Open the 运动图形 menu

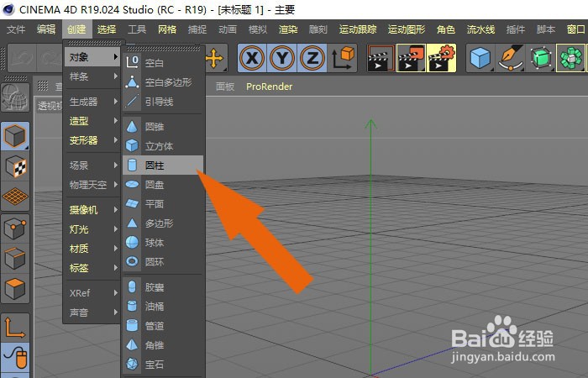pos(407,29)
